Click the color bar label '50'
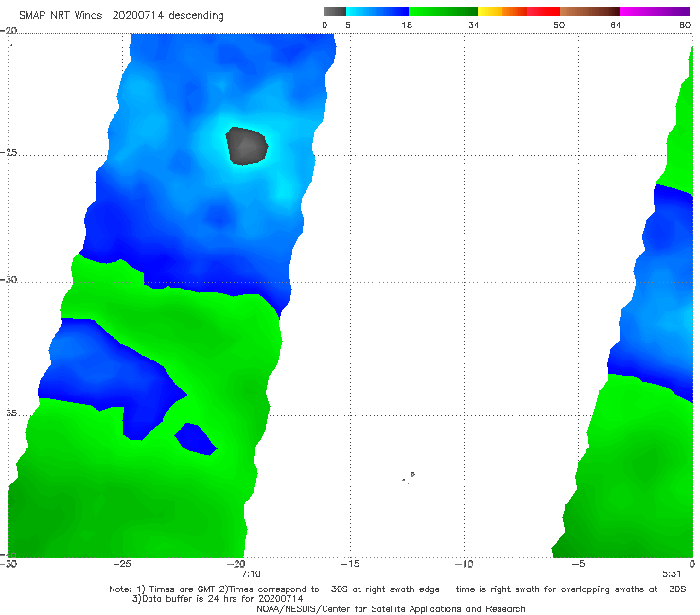700x615 pixels. 559,25
